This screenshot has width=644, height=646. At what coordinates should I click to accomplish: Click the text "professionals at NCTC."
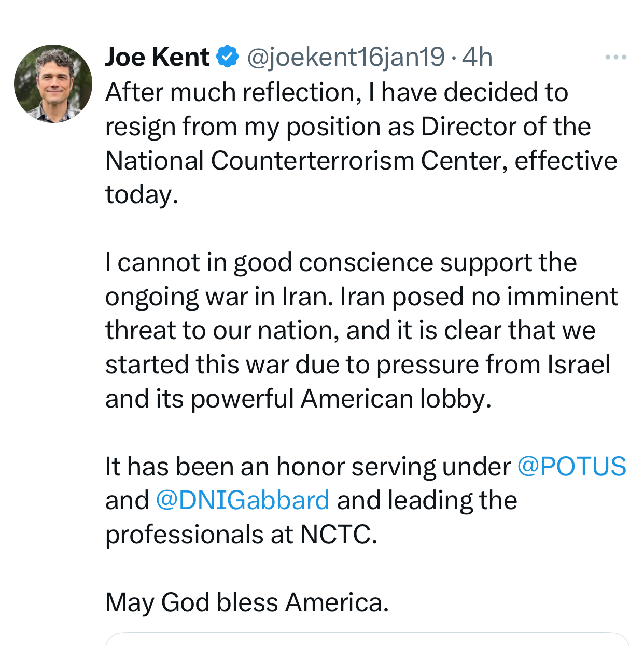coord(241,535)
